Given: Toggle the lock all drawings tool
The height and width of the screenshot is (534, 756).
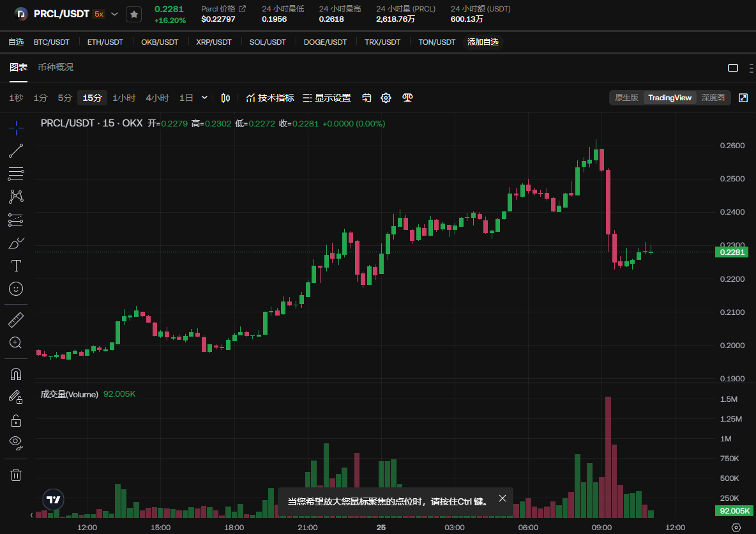Looking at the screenshot, I should click(x=16, y=420).
